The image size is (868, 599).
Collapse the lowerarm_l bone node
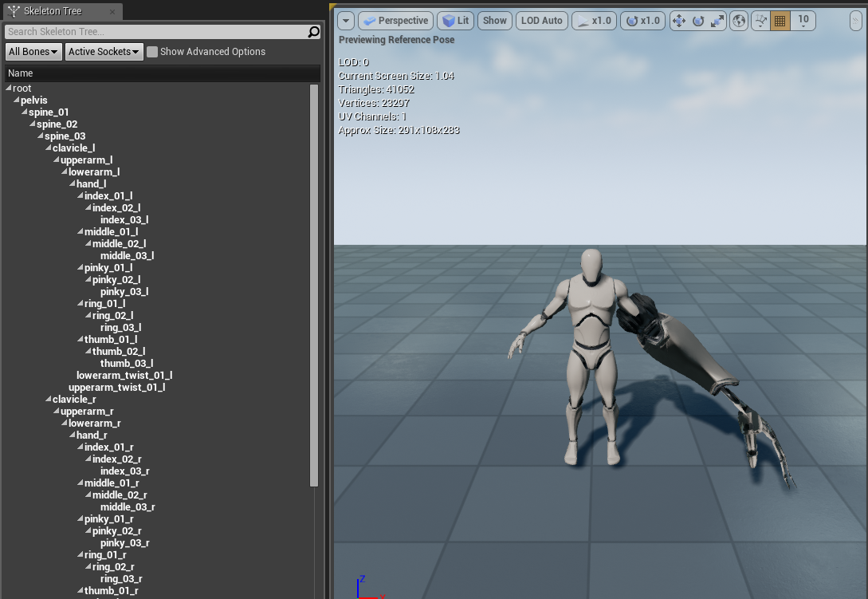point(65,171)
